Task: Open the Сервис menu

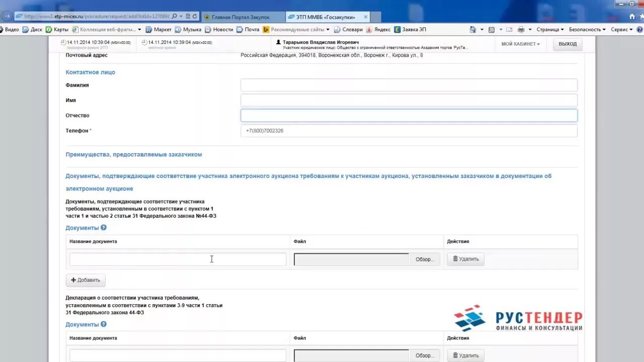Action: (x=622, y=30)
